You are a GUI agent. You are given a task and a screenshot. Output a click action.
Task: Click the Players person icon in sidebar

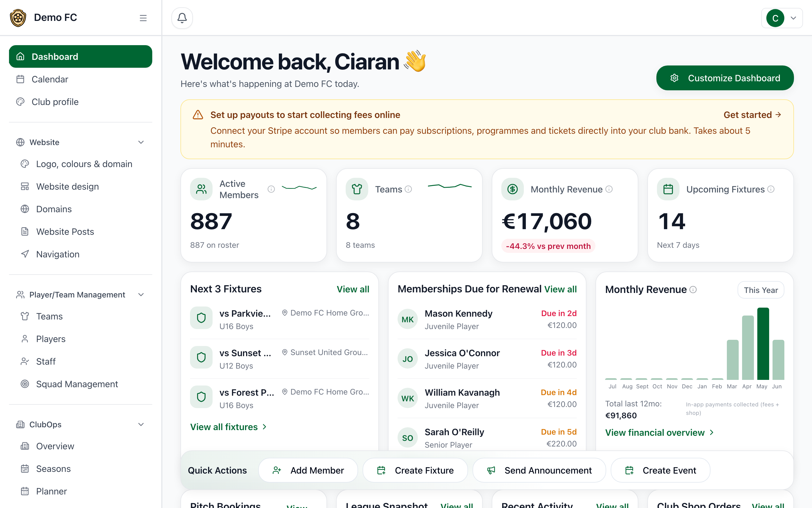(x=25, y=339)
